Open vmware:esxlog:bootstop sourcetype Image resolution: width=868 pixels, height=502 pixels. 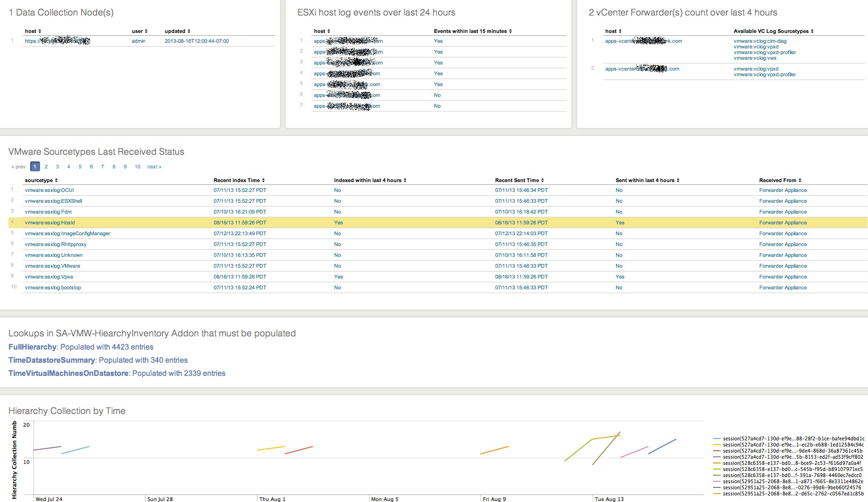point(53,287)
